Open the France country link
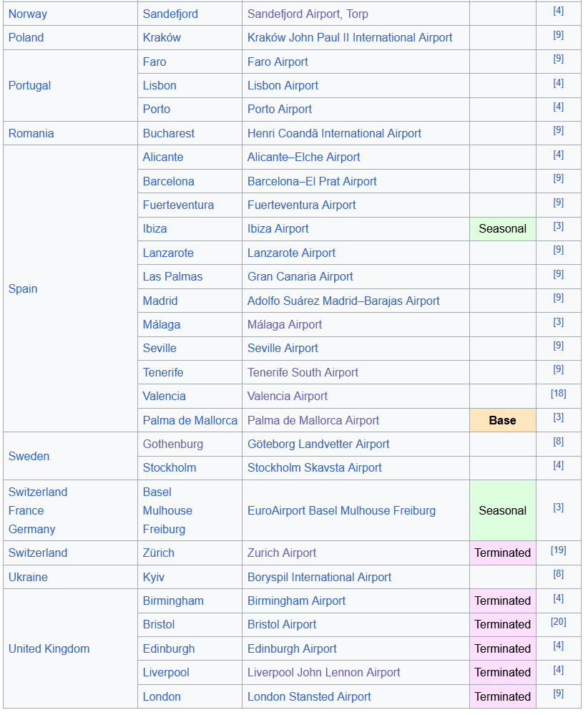The width and height of the screenshot is (588, 715). pos(26,510)
